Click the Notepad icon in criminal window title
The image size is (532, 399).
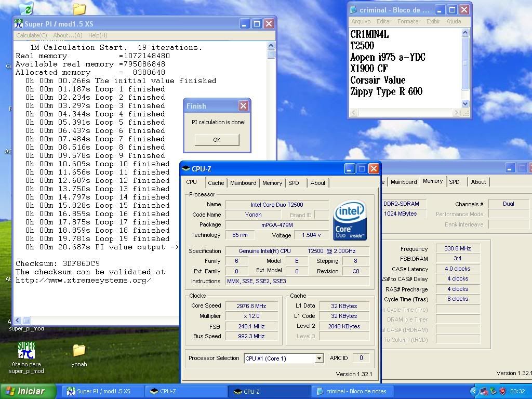pos(353,10)
